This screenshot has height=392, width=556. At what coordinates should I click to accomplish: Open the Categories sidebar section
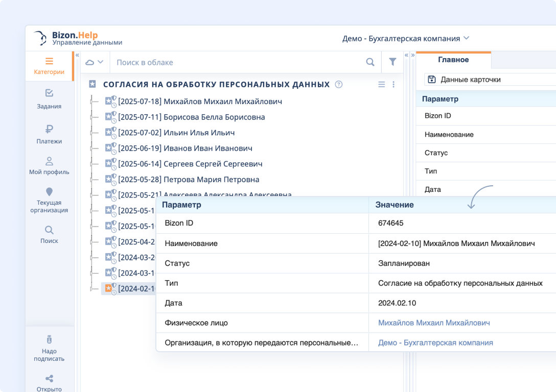coord(49,66)
